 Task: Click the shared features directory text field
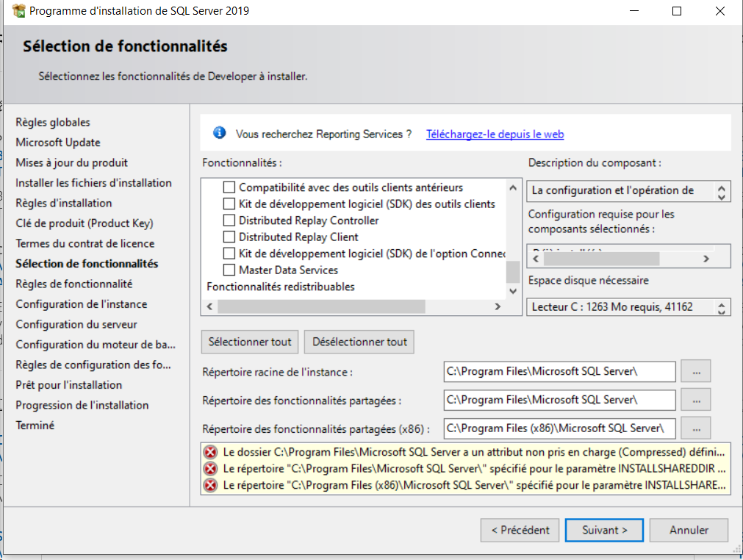(x=559, y=400)
